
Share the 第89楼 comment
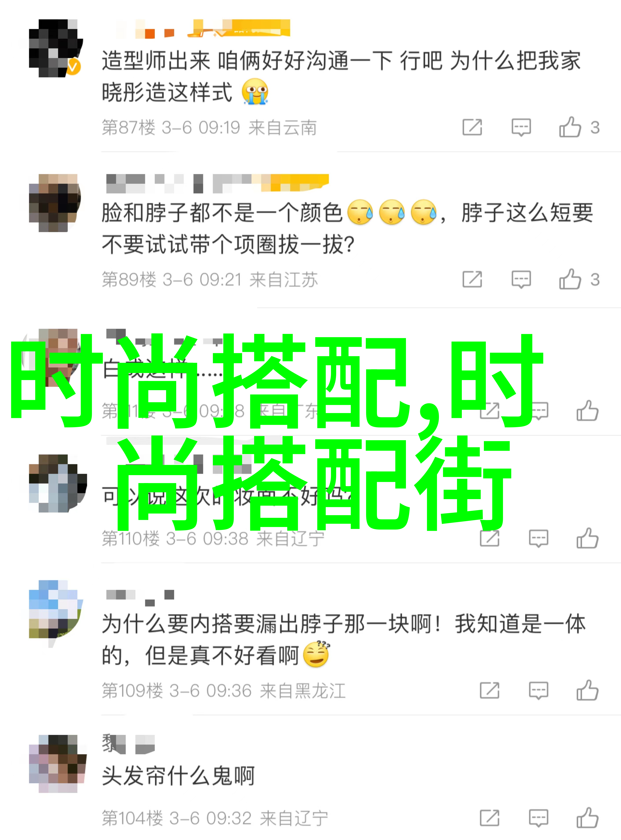coord(472,279)
